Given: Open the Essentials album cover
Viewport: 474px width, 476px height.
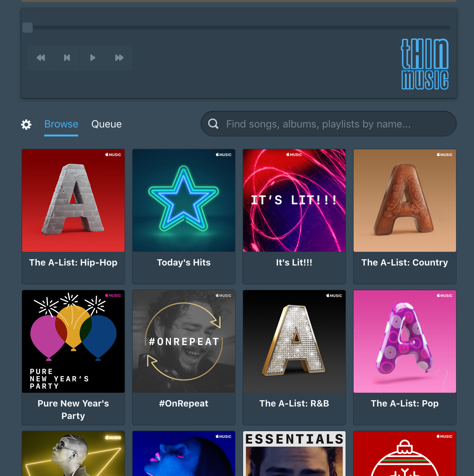Looking at the screenshot, I should point(294,454).
